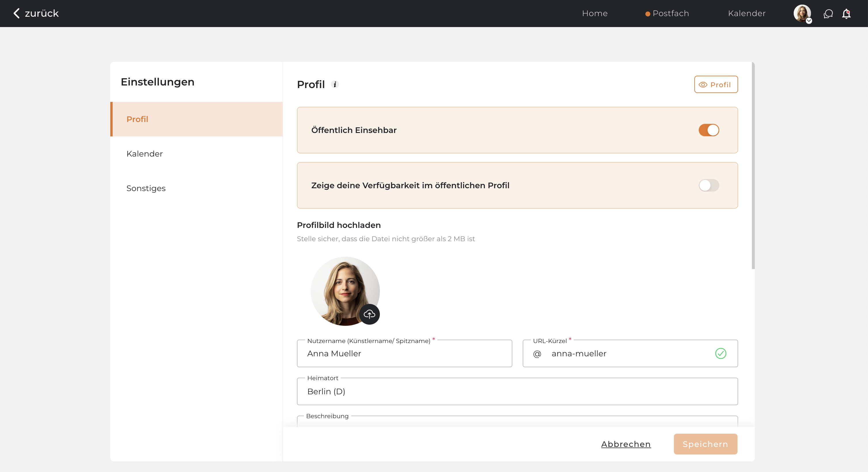The height and width of the screenshot is (472, 868).
Task: Click the orange dot next to Postfach
Action: (647, 14)
